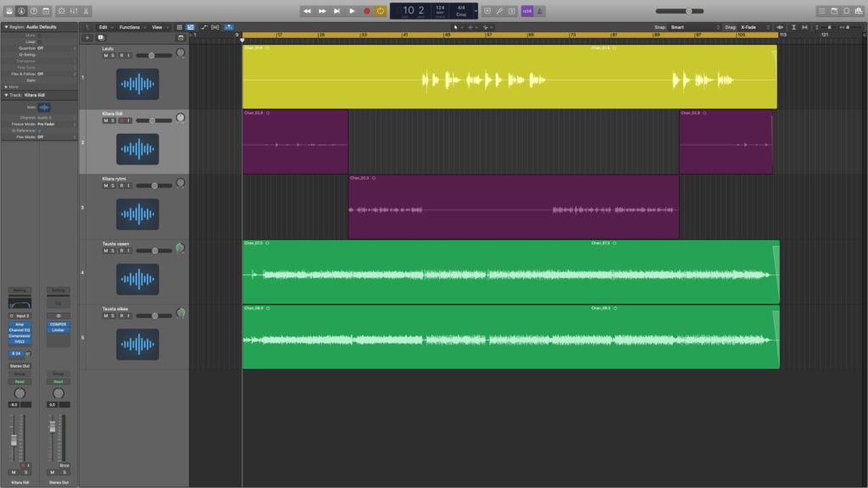868x488 pixels.
Task: Open the List Editors icon
Action: pos(822,11)
